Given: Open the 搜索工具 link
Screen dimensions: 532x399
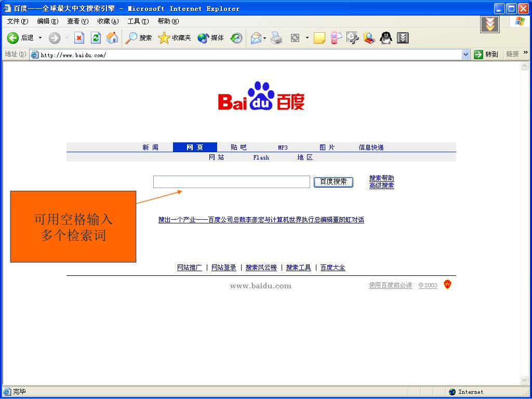Looking at the screenshot, I should pyautogui.click(x=299, y=268).
